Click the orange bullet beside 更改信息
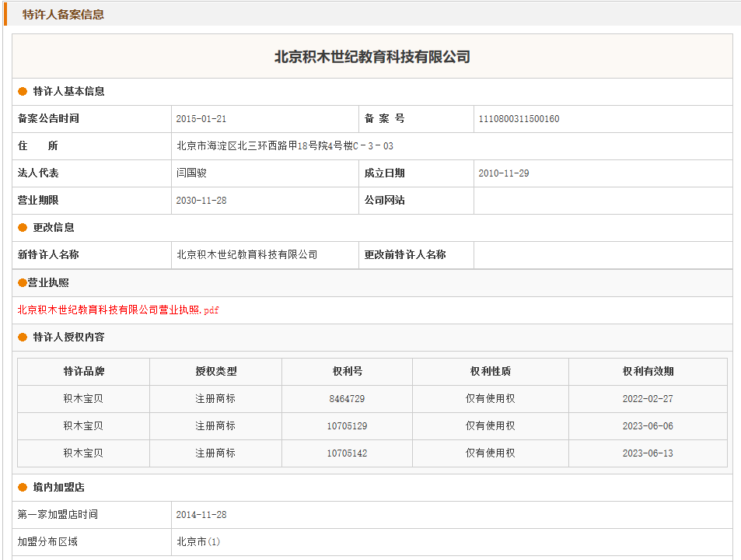 [23, 228]
